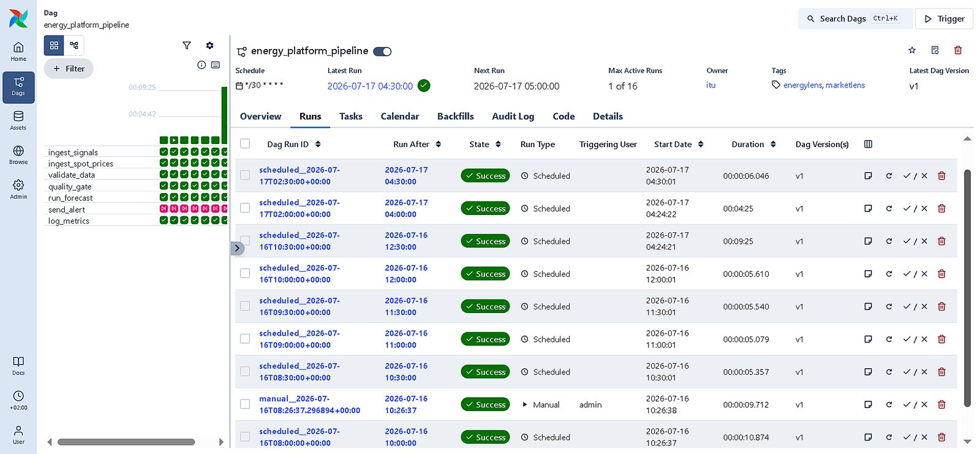Screen dimensions: 980x454
Task: Switch to the graph view layout
Action: 74,45
